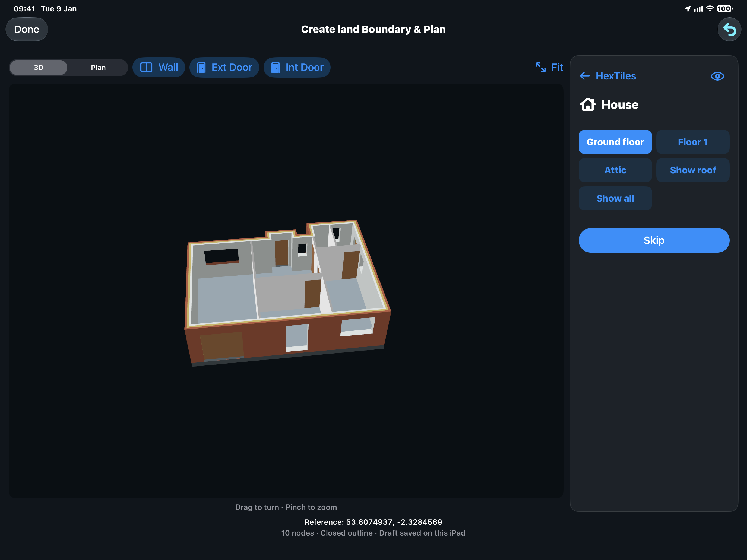Select Floor 1 level
747x560 pixels.
pyautogui.click(x=693, y=142)
